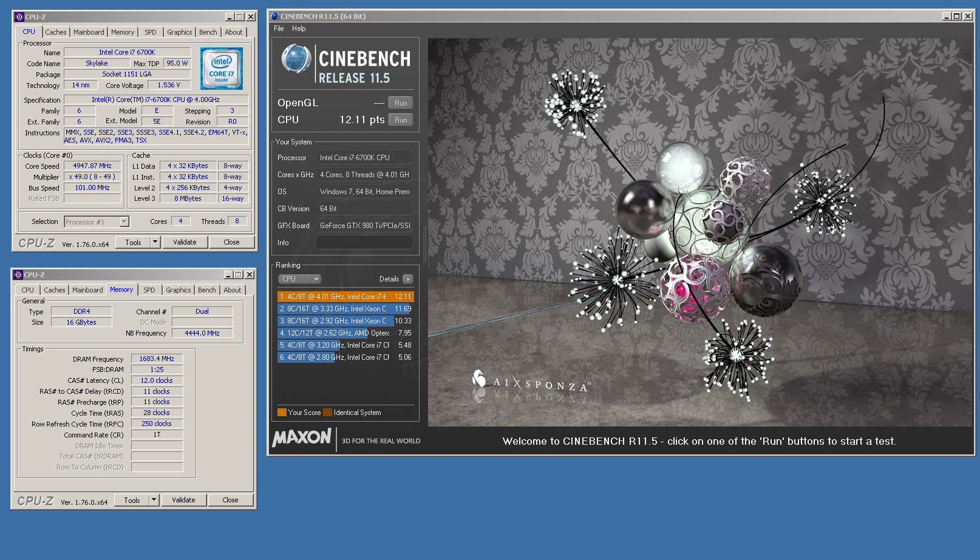Click Validate button in top CPU-Z
This screenshot has width=980, height=560.
point(185,242)
